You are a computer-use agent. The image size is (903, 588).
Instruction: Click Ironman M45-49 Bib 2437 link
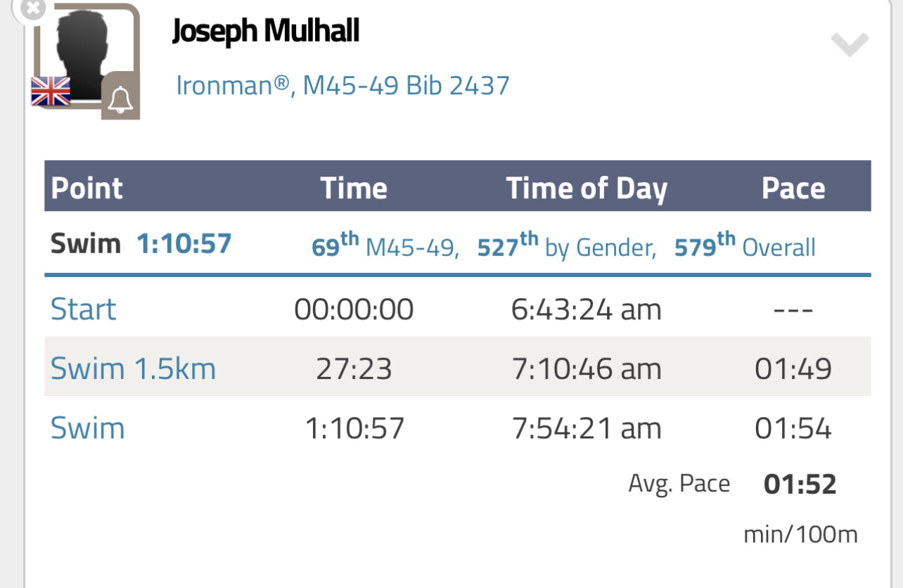tap(342, 86)
